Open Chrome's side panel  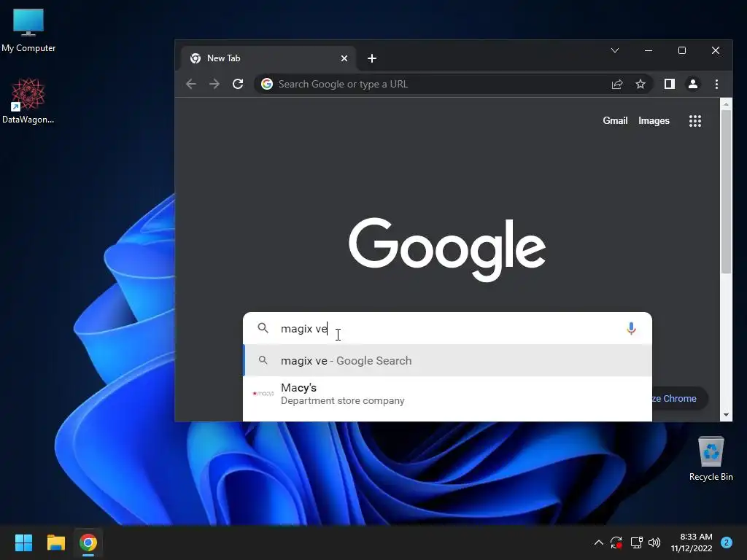[670, 85]
